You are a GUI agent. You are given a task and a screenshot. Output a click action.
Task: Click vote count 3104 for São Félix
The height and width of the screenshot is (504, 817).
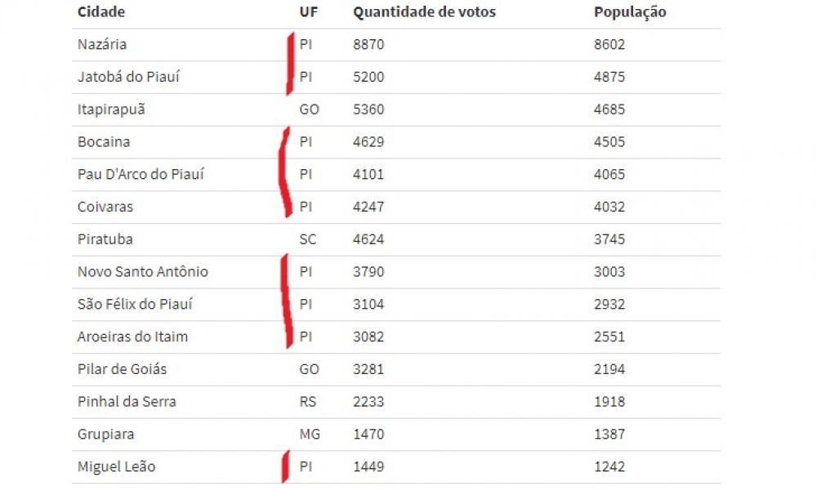[368, 305]
